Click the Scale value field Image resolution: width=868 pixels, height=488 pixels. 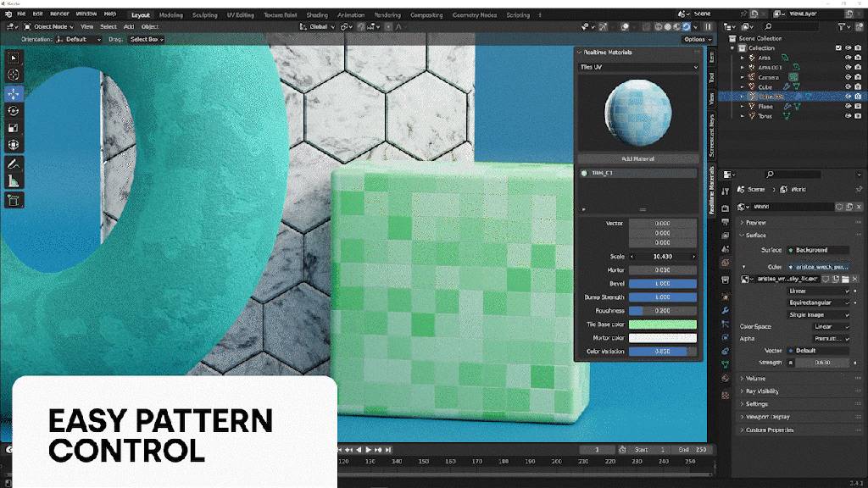663,257
